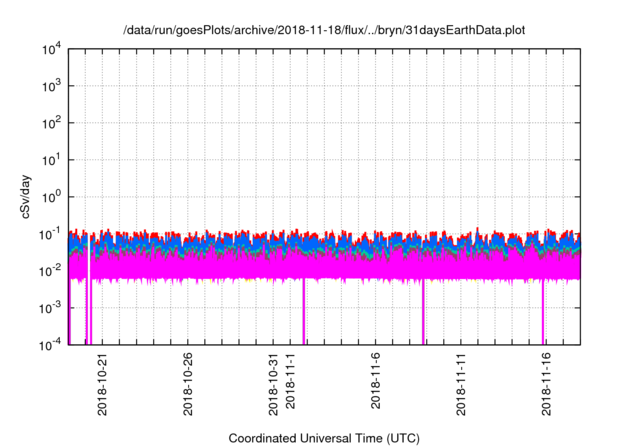This screenshot has width=640, height=448.
Task: Click the magenta data dropout near 2018-11-16
Action: 543,312
